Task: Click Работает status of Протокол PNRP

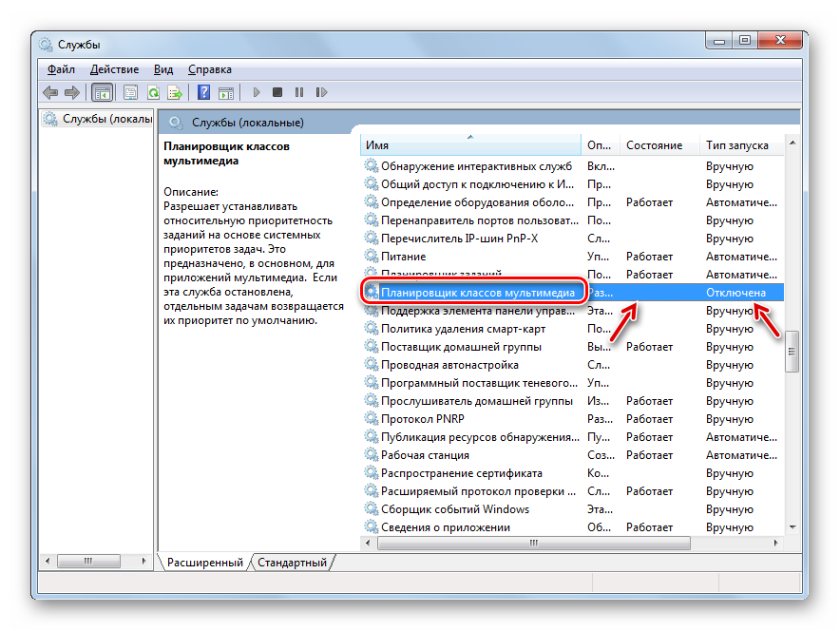Action: click(x=649, y=419)
